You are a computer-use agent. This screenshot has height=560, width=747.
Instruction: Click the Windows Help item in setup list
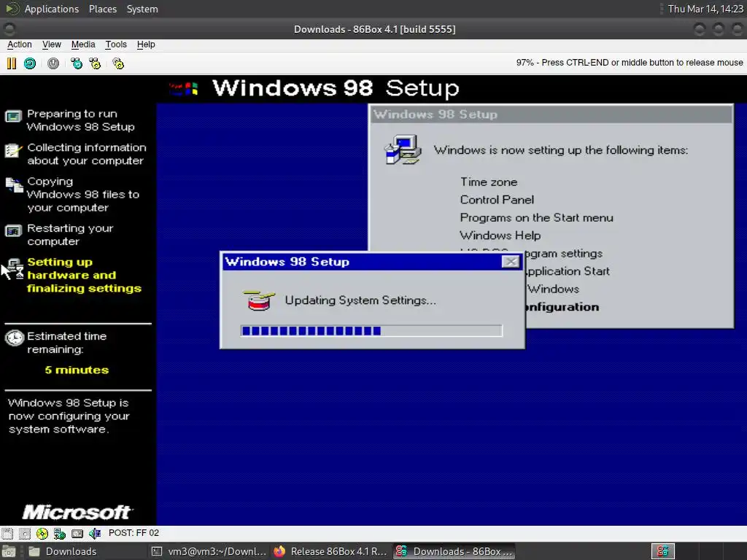point(500,236)
